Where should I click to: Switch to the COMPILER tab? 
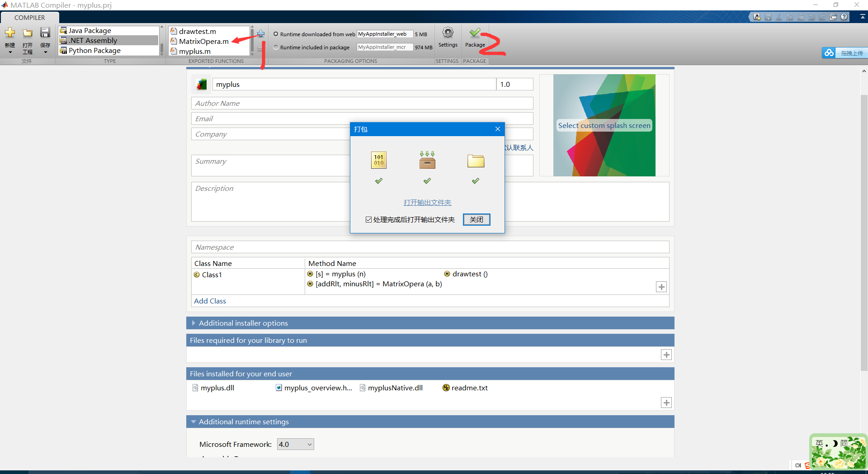coord(29,18)
